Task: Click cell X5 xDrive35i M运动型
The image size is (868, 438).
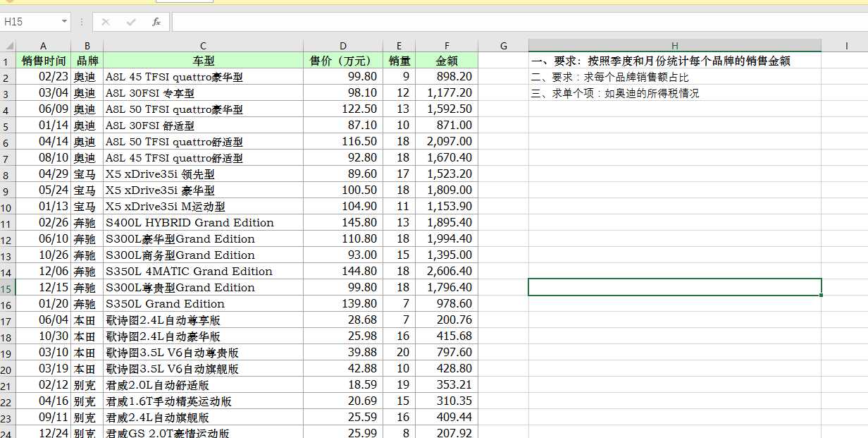Action: pyautogui.click(x=203, y=207)
